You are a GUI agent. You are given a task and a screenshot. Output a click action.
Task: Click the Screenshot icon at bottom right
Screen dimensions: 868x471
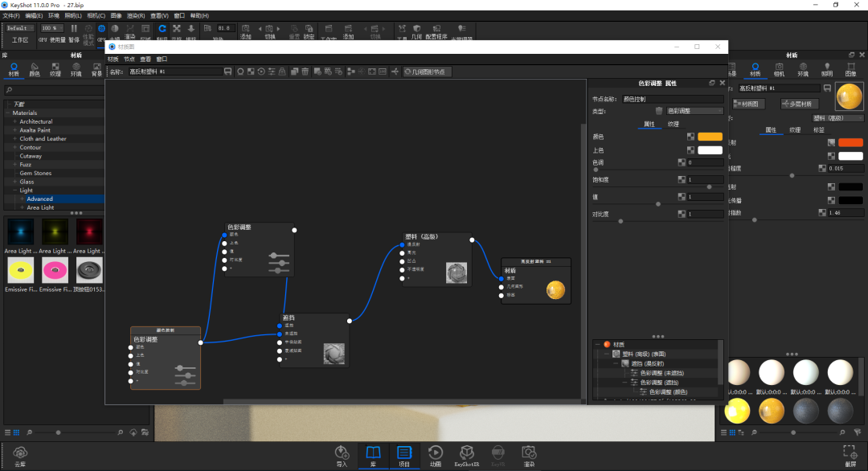pos(850,453)
